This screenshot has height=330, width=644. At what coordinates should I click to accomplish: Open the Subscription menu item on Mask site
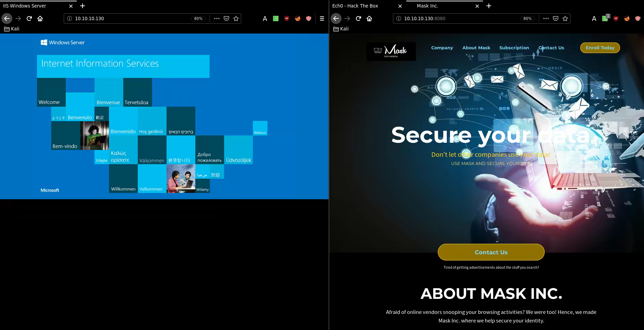(x=514, y=48)
